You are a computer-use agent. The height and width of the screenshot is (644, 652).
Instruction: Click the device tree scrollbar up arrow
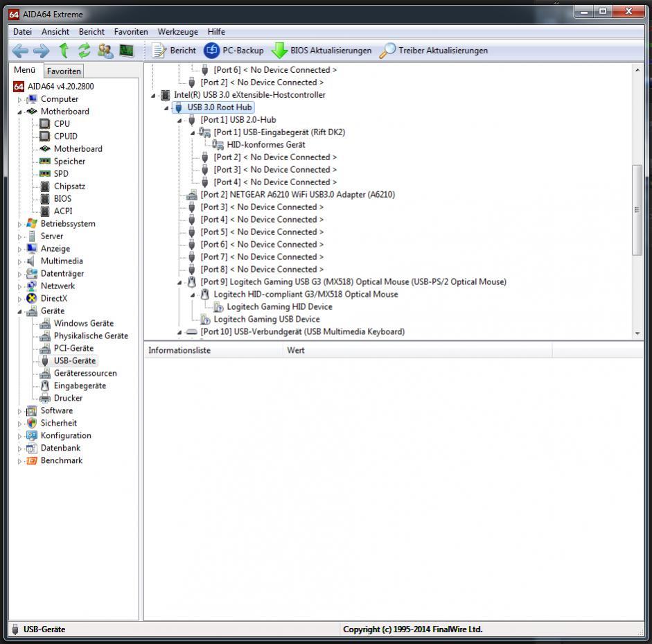pyautogui.click(x=637, y=70)
